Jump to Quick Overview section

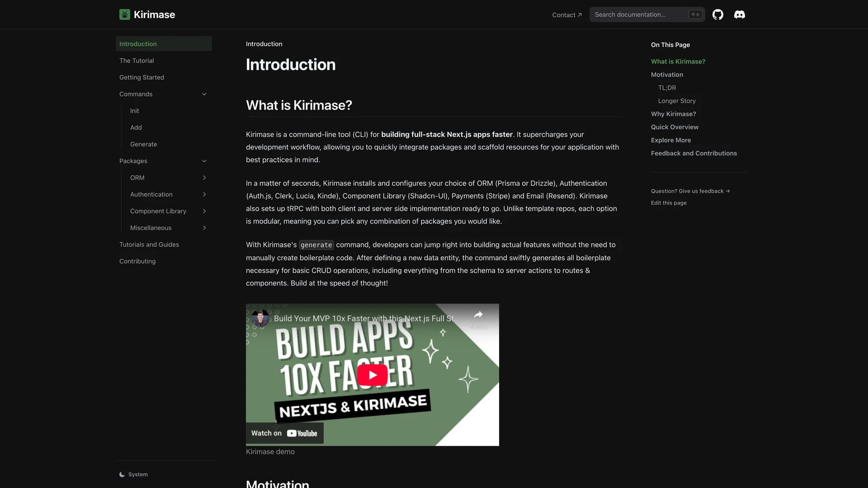click(x=675, y=127)
